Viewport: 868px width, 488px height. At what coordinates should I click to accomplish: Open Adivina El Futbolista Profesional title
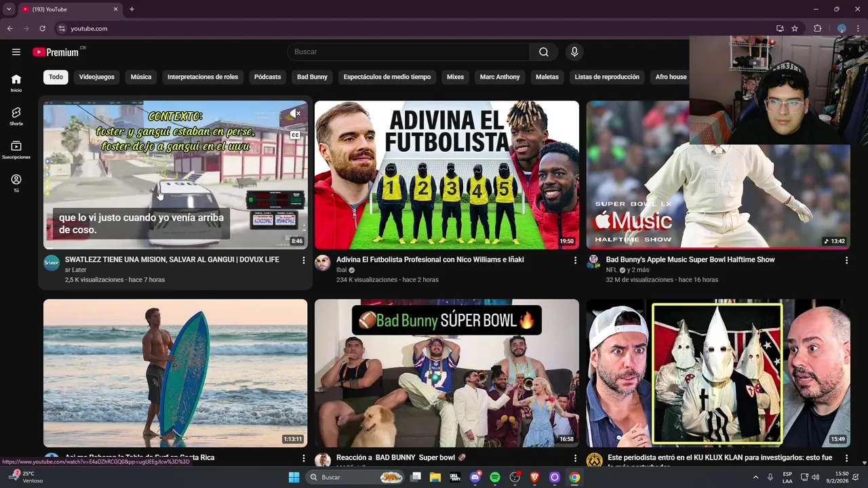pos(430,260)
